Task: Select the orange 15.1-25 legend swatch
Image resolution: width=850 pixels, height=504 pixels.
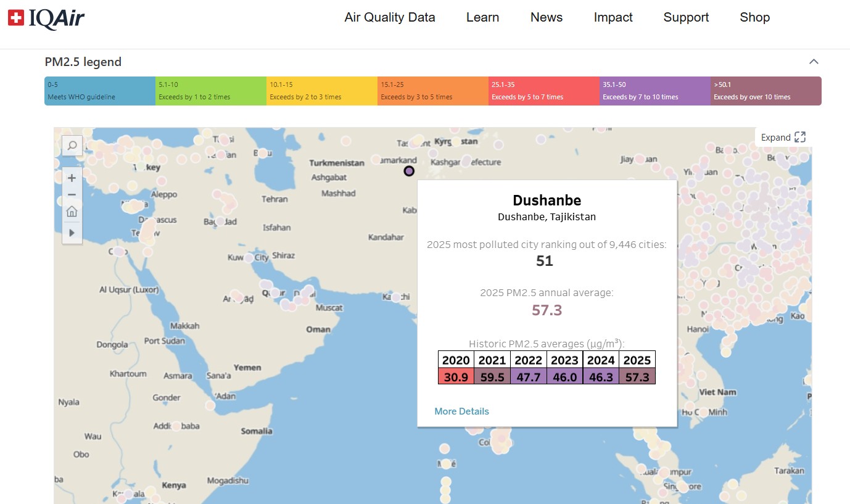Action: [432, 91]
